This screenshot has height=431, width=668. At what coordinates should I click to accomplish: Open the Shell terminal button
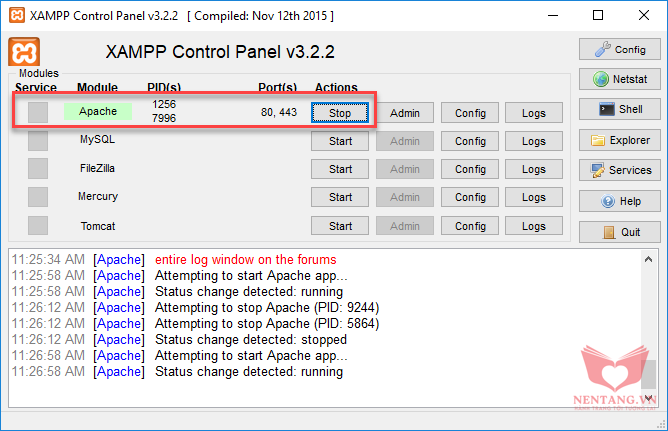click(619, 110)
